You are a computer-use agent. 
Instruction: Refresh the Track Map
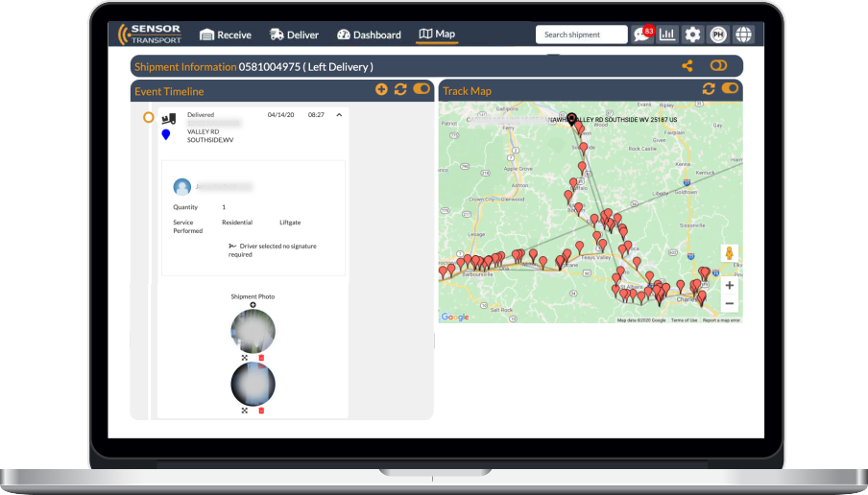click(709, 89)
